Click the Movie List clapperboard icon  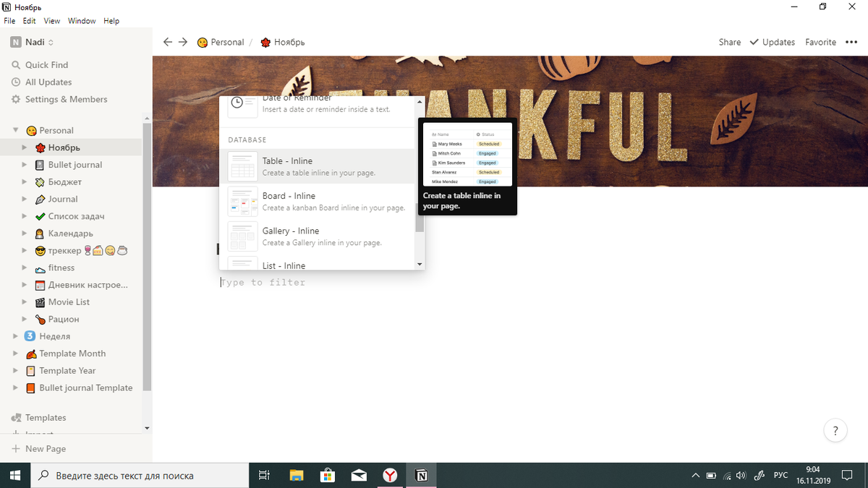[41, 302]
